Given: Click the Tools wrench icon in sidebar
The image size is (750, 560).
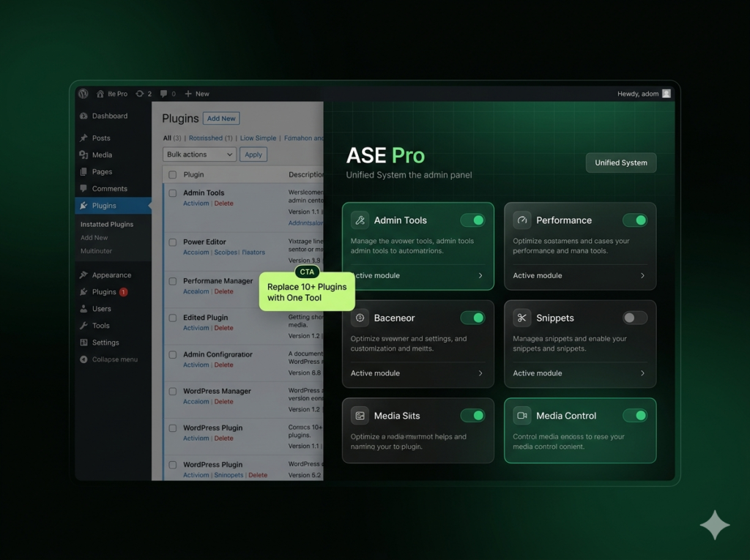Looking at the screenshot, I should (x=83, y=325).
